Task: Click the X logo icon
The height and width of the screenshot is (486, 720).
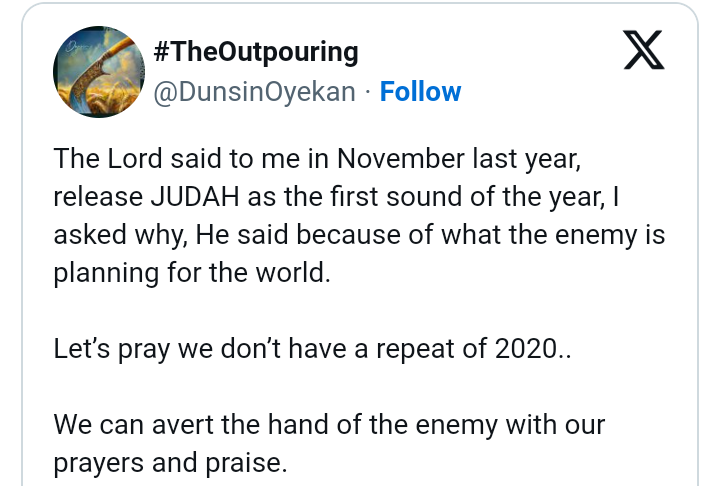Action: coord(643,52)
